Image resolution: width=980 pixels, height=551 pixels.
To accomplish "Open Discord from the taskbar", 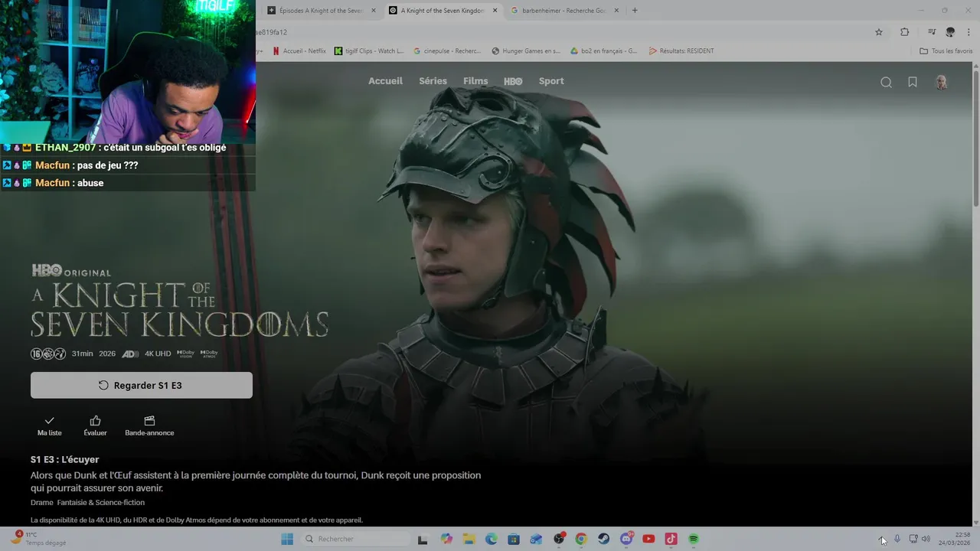I will click(x=626, y=539).
